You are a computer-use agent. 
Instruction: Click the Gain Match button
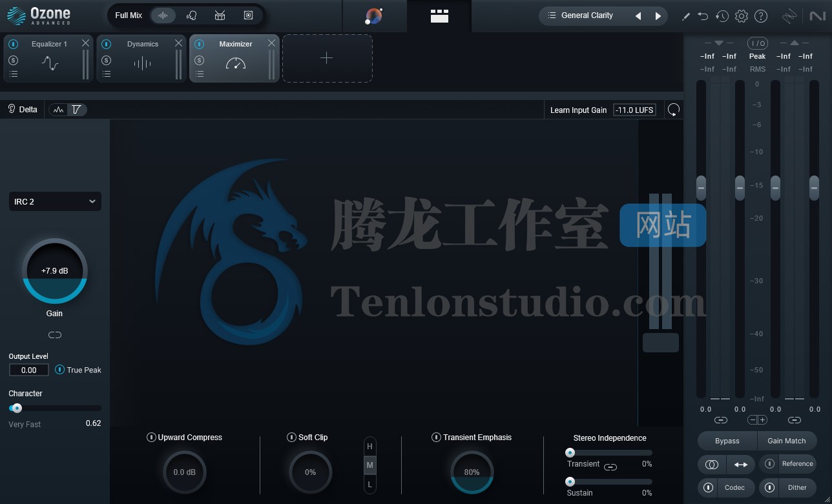[787, 441]
